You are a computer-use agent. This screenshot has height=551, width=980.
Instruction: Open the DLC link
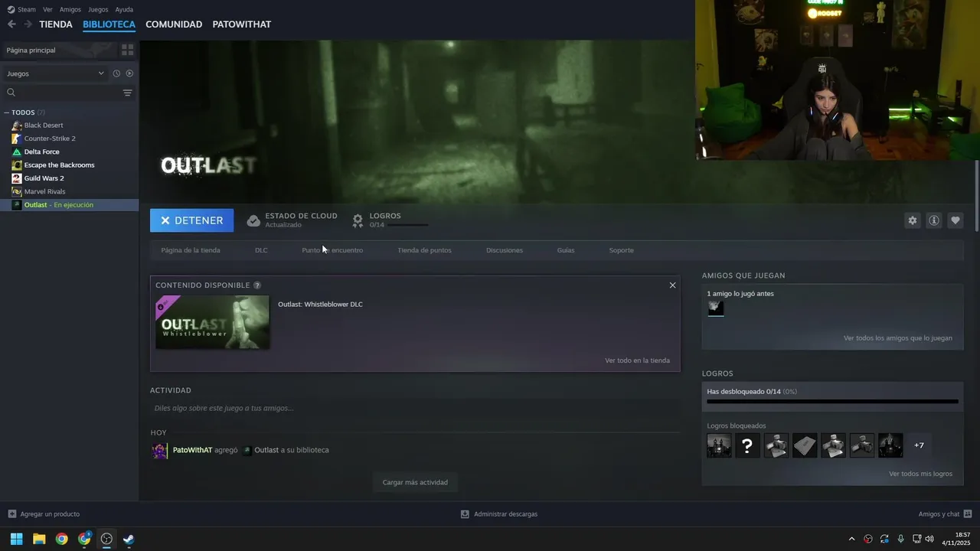[x=261, y=250]
